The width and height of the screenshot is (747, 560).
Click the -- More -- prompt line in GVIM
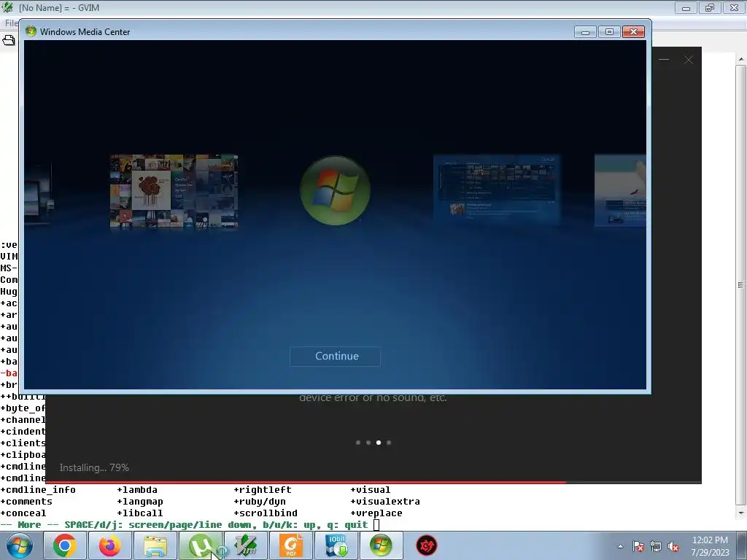pyautogui.click(x=185, y=525)
